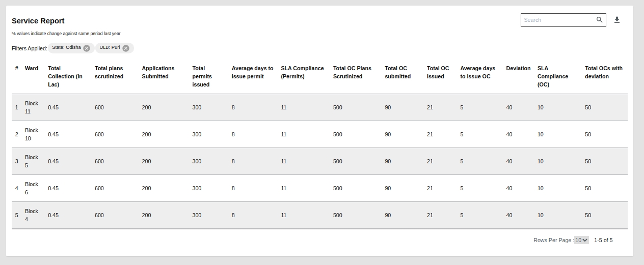
Task: Click the Block 5 ward row
Action: pyautogui.click(x=32, y=161)
